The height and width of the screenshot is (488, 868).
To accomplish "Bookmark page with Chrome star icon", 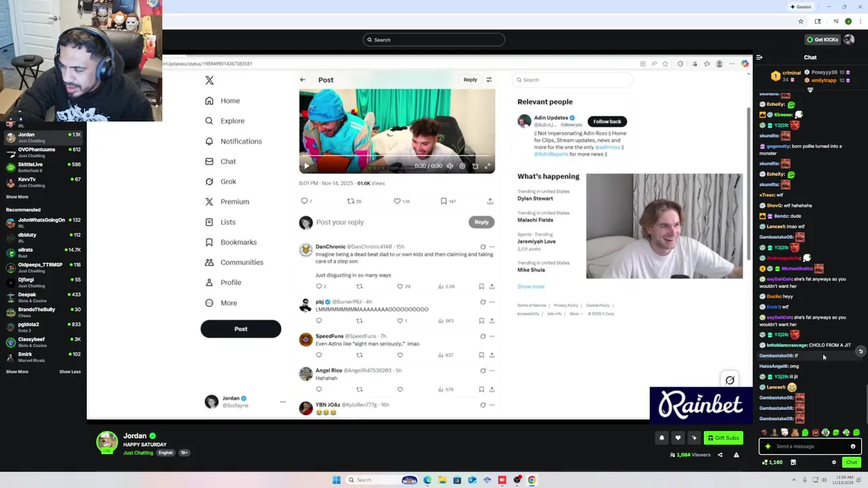I will [801, 21].
